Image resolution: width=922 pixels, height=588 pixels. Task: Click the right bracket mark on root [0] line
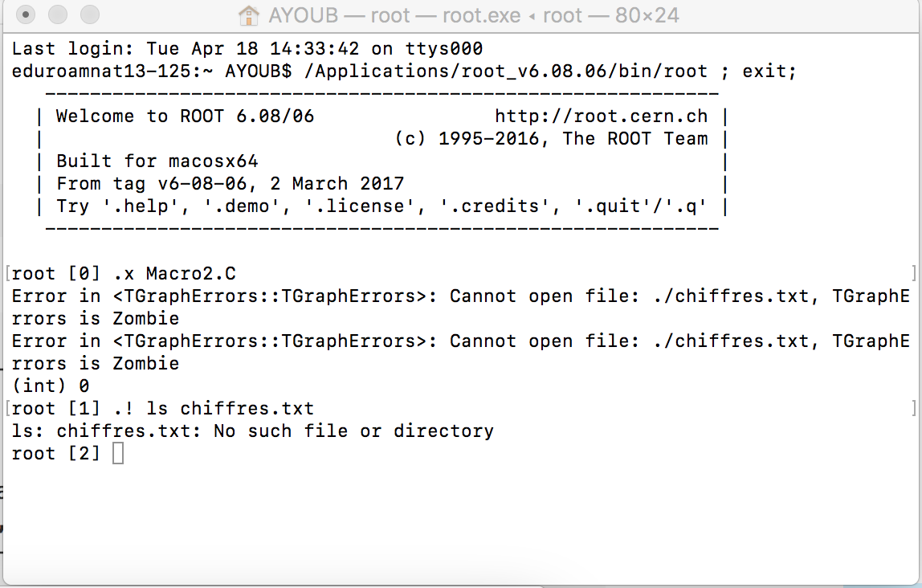click(913, 273)
